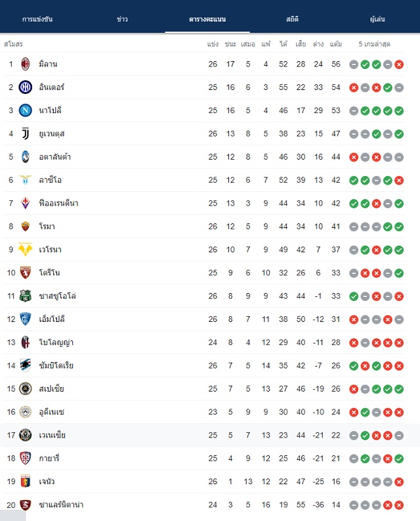
Task: Select the highlighted เวเนเซีย row
Action: pyautogui.click(x=203, y=435)
